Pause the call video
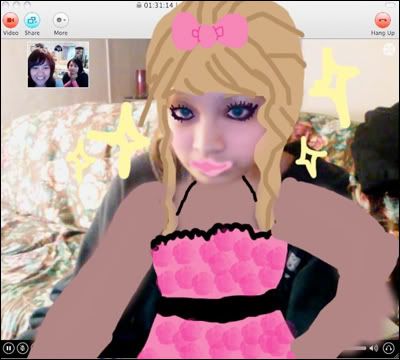Viewport: 400px width, 360px height. 9,349
